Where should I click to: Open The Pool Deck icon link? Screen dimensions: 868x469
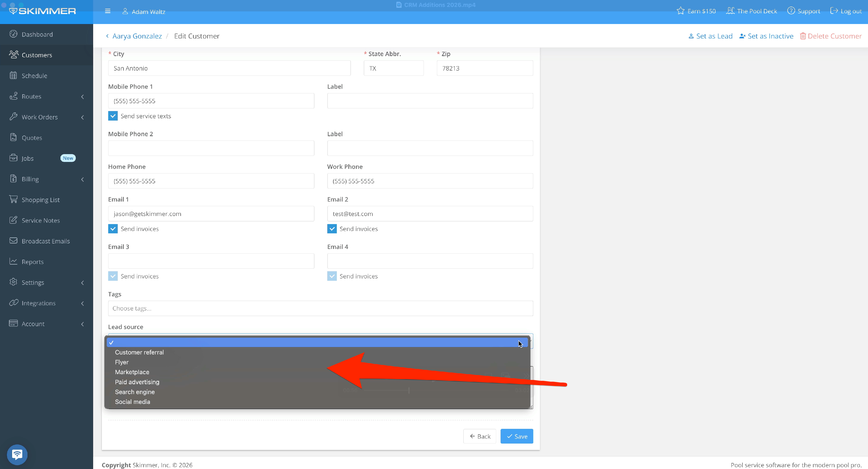(x=730, y=11)
